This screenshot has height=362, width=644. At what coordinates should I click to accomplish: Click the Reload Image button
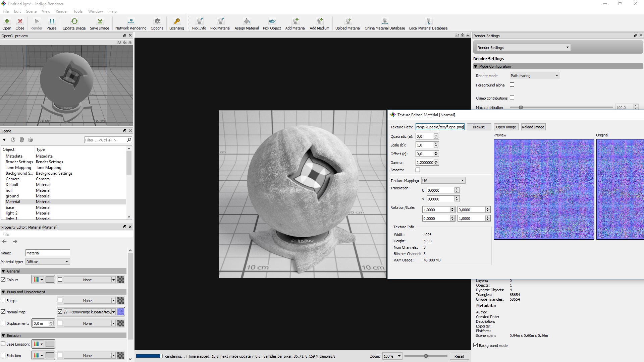(533, 127)
